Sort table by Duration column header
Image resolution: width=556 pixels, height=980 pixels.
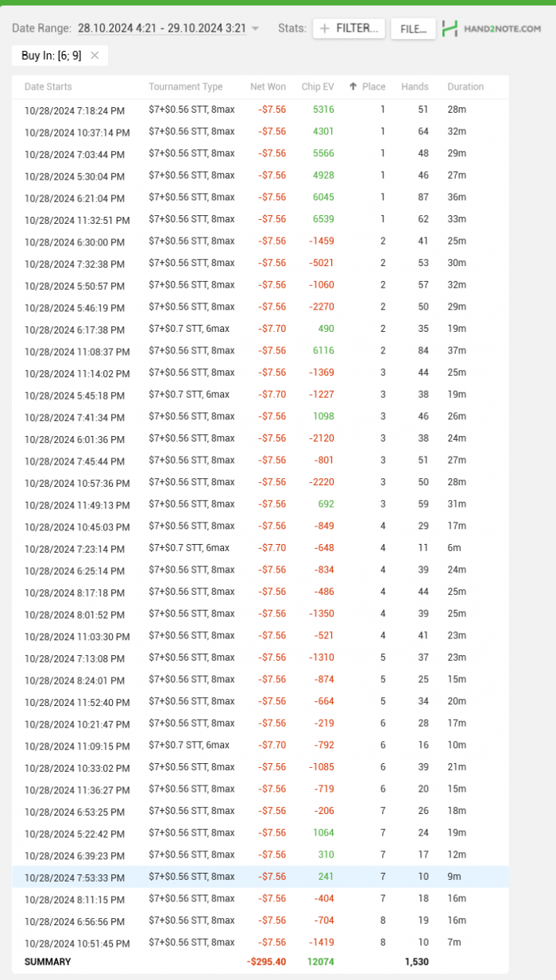pyautogui.click(x=465, y=87)
